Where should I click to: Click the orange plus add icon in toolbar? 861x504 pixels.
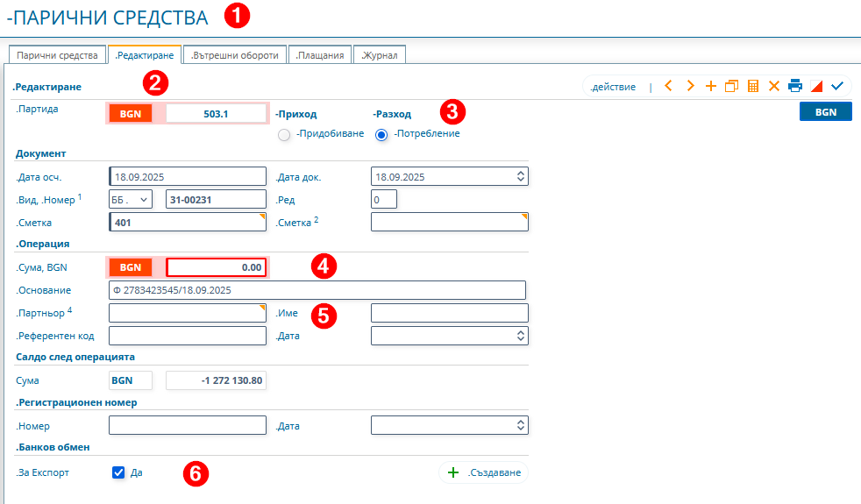[711, 86]
